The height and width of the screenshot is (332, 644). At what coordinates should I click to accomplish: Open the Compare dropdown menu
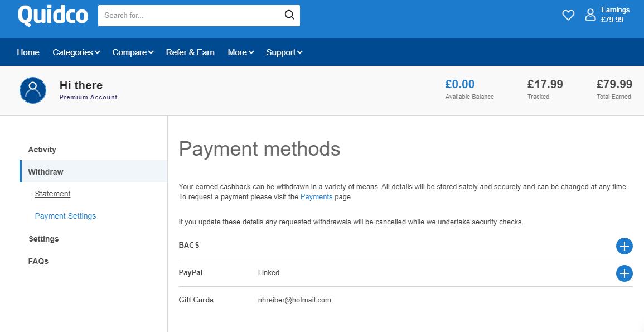(133, 52)
